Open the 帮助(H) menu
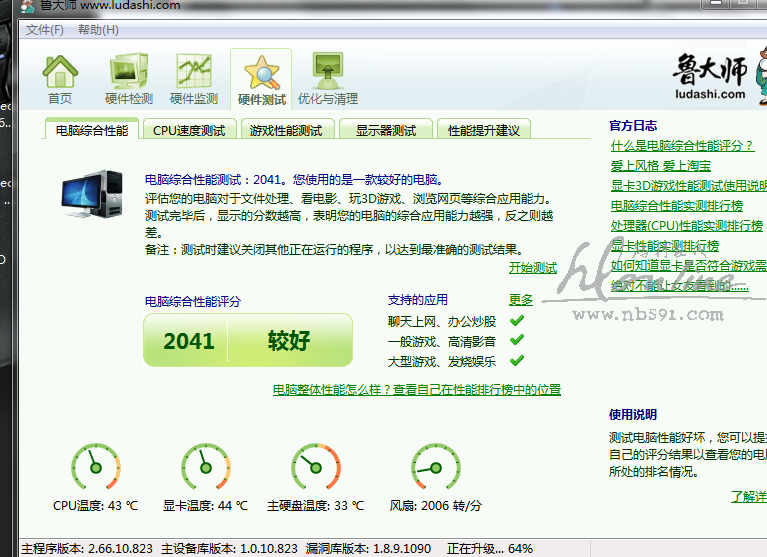 pyautogui.click(x=97, y=30)
